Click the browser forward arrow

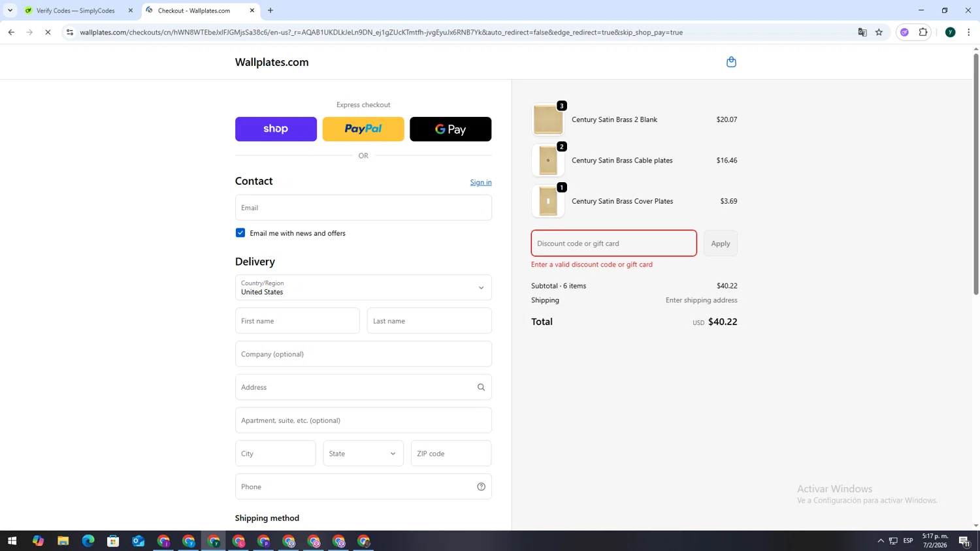tap(29, 32)
